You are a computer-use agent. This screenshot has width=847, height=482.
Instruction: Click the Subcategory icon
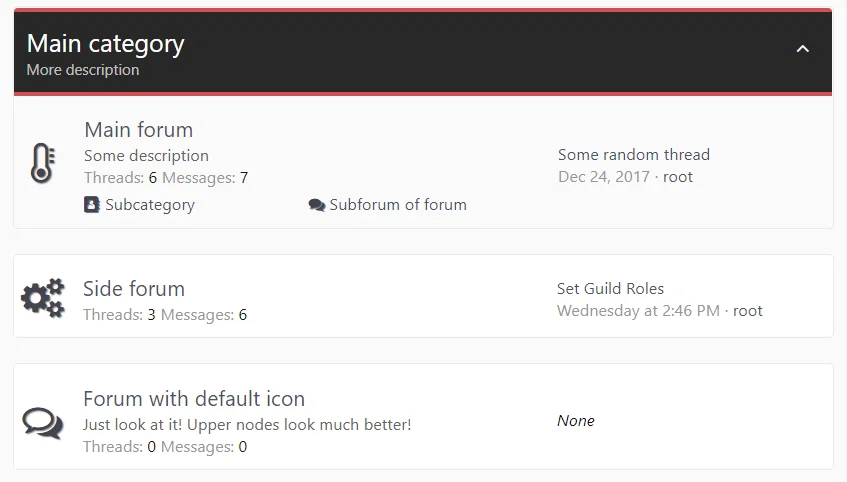point(92,205)
